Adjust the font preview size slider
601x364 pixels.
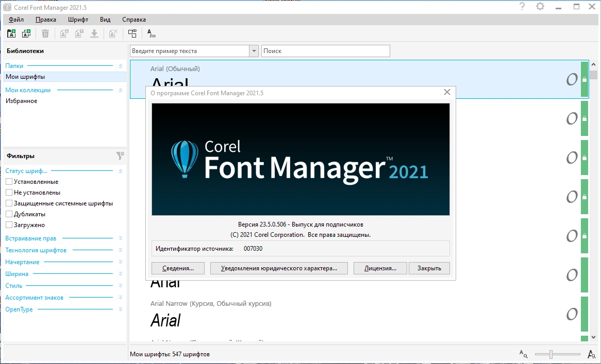pyautogui.click(x=551, y=354)
